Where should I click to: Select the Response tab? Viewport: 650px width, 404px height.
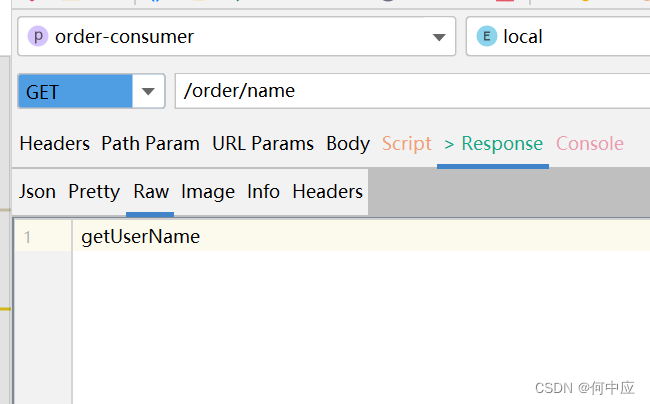tap(493, 144)
